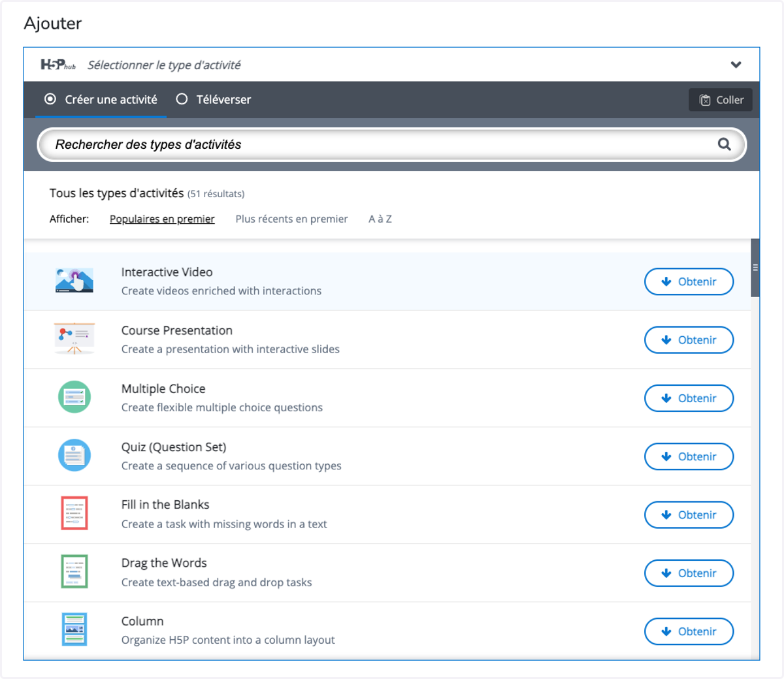The image size is (784, 679).
Task: Sort by Populaires en premier
Action: 162,219
